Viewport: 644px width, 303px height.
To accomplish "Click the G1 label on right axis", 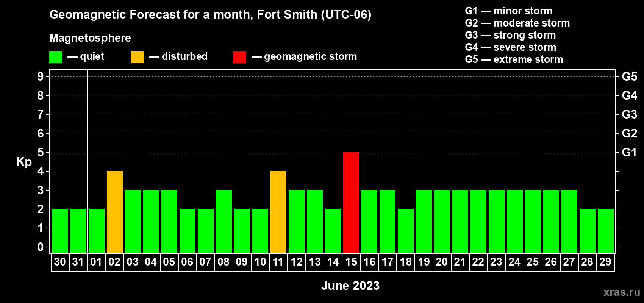I will [x=629, y=152].
